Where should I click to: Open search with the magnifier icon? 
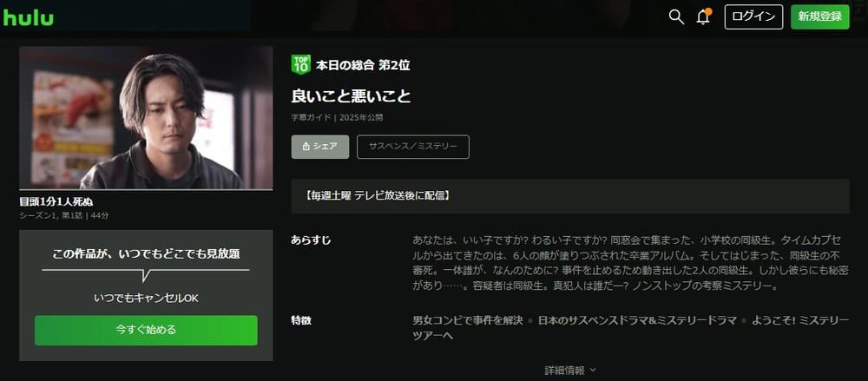[676, 16]
